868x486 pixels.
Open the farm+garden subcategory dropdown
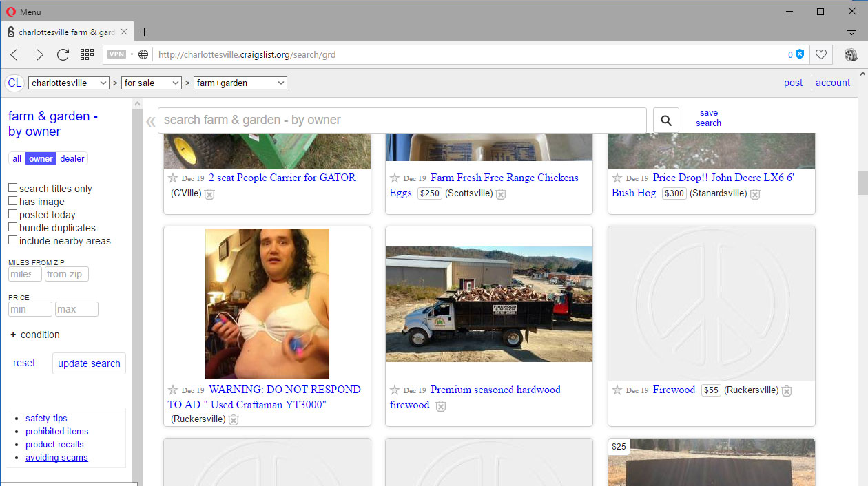coord(240,83)
